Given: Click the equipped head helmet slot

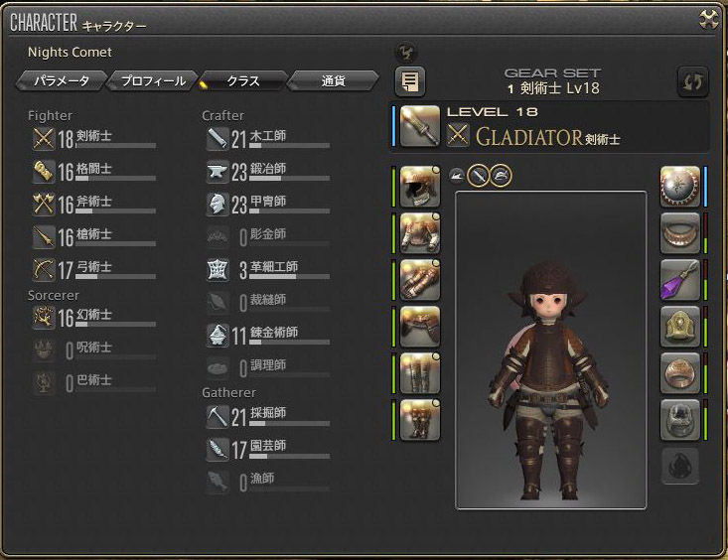Looking at the screenshot, I should (x=420, y=187).
